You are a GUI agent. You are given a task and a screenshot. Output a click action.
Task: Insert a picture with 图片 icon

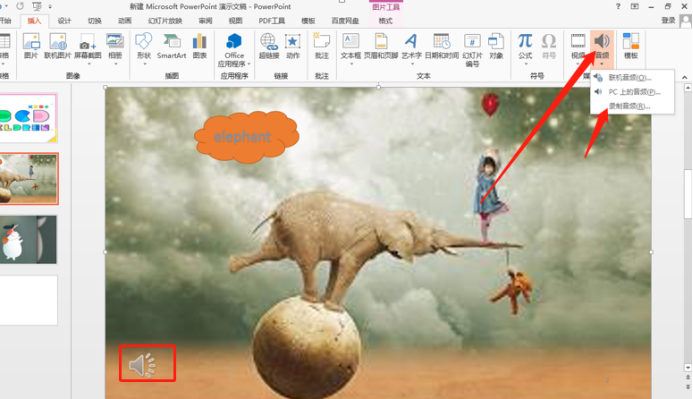click(31, 46)
